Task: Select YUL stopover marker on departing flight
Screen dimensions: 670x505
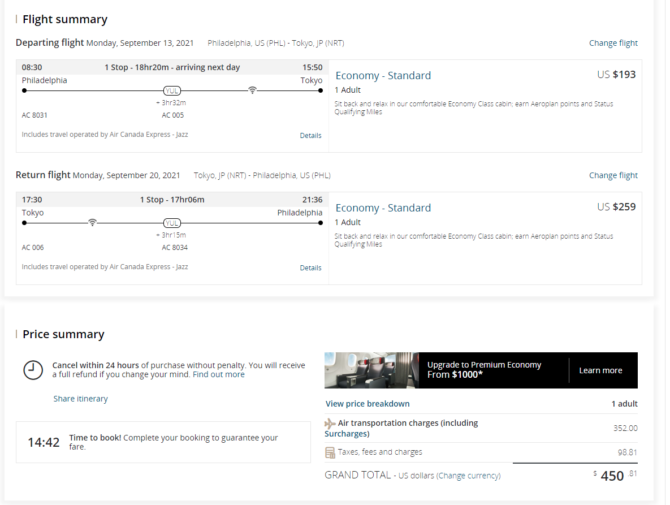Action: [172, 91]
